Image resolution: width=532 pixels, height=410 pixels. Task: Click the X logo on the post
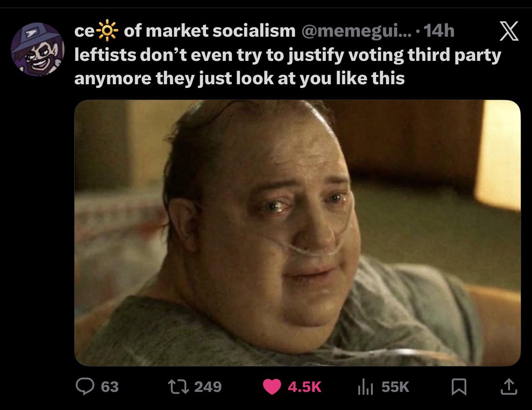509,31
